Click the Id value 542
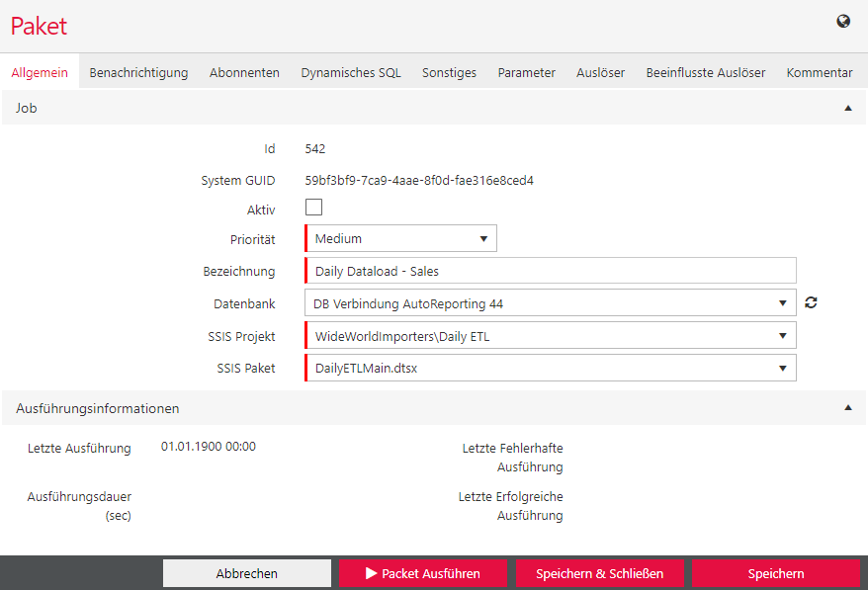Image resolution: width=868 pixels, height=590 pixels. pos(315,148)
